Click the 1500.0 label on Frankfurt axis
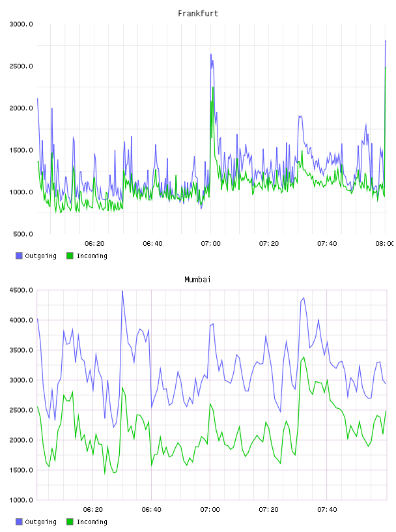396x532 pixels. 21,151
